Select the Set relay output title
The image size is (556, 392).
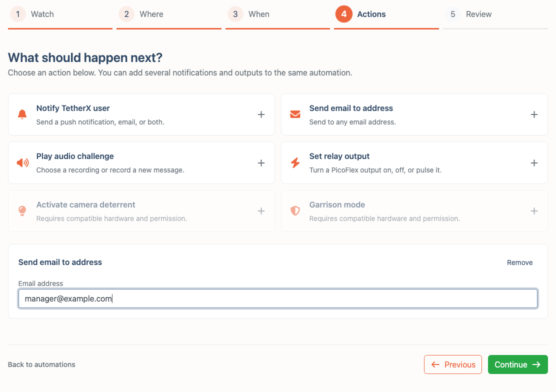[x=339, y=156]
